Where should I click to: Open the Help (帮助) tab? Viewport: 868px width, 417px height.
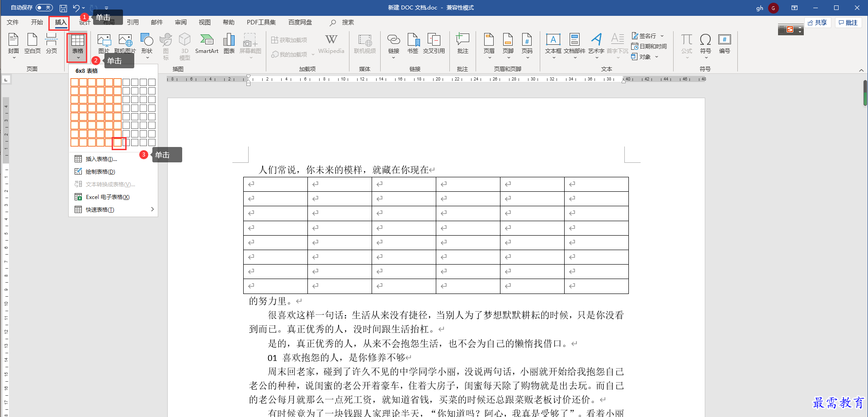229,22
